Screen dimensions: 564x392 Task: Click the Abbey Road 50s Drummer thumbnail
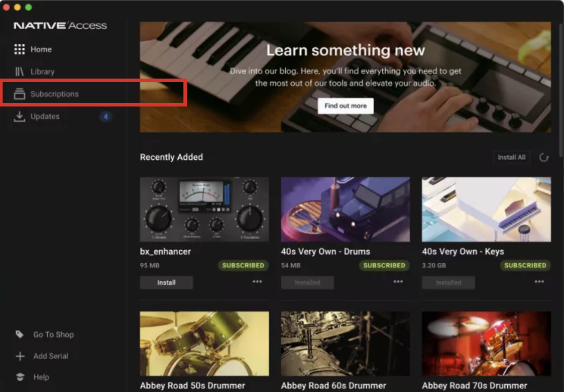click(x=204, y=343)
